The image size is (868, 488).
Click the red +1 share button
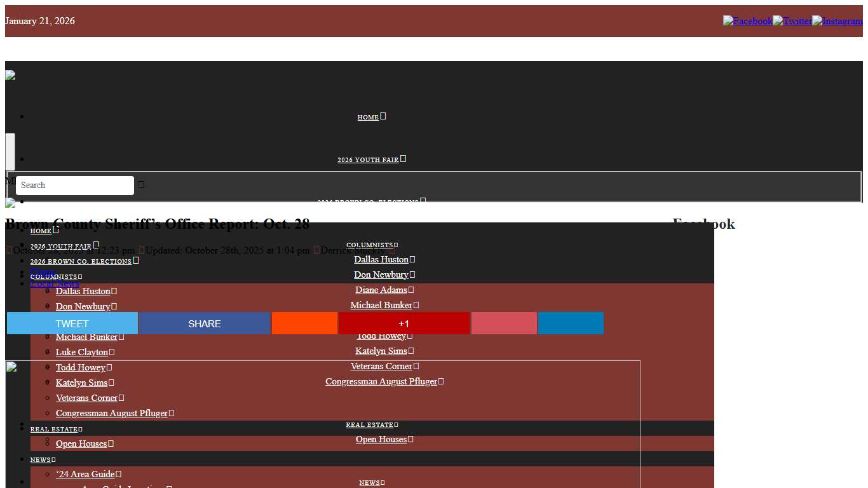pos(403,323)
